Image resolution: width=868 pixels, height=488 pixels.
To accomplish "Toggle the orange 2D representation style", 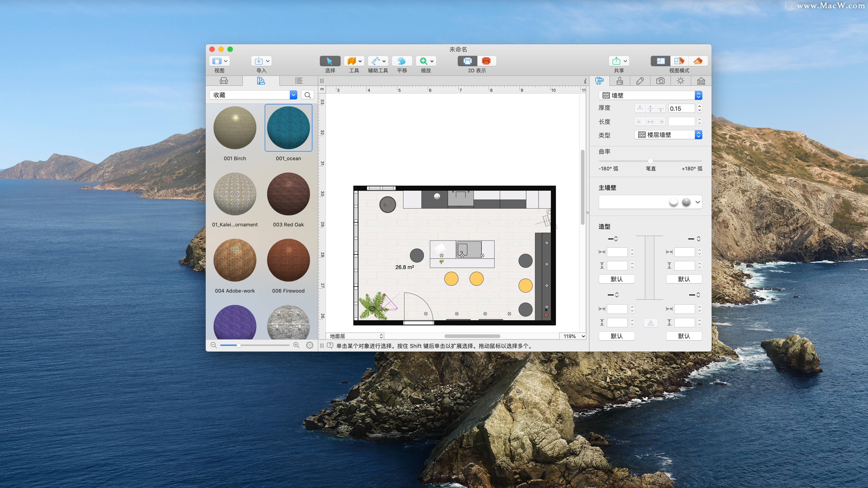I will (486, 61).
